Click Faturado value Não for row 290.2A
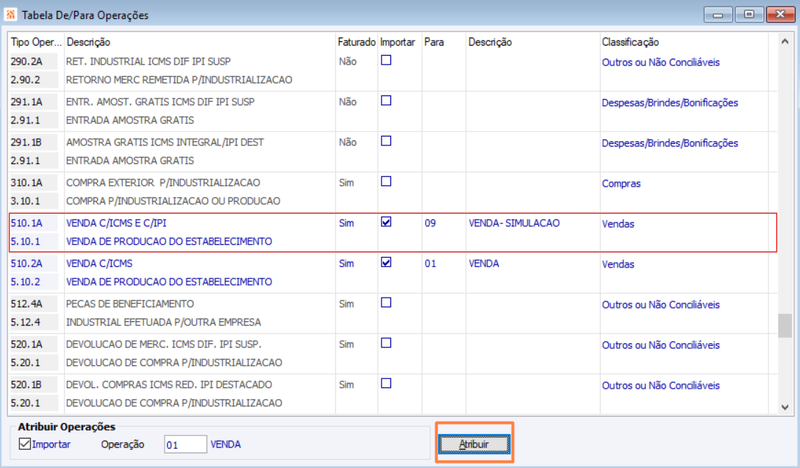 point(347,61)
